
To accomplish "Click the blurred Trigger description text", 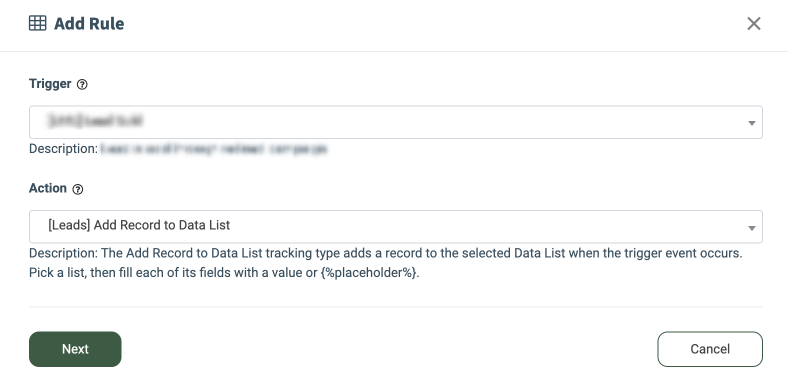I will point(214,149).
